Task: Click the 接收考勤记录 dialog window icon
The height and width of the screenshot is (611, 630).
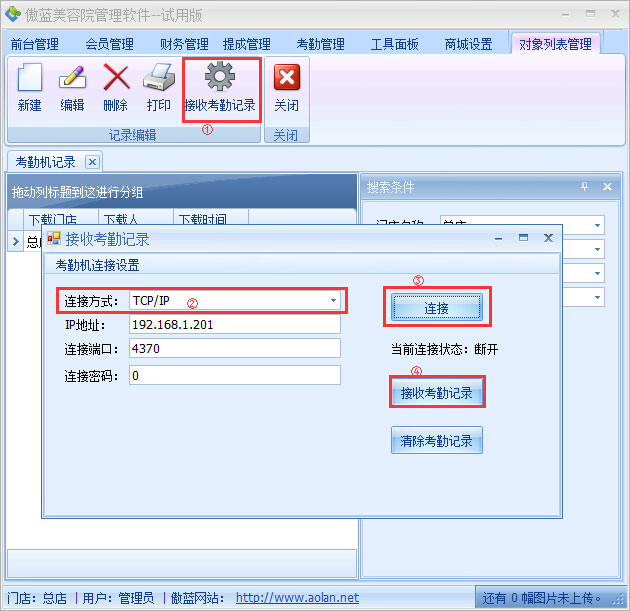Action: click(x=54, y=238)
